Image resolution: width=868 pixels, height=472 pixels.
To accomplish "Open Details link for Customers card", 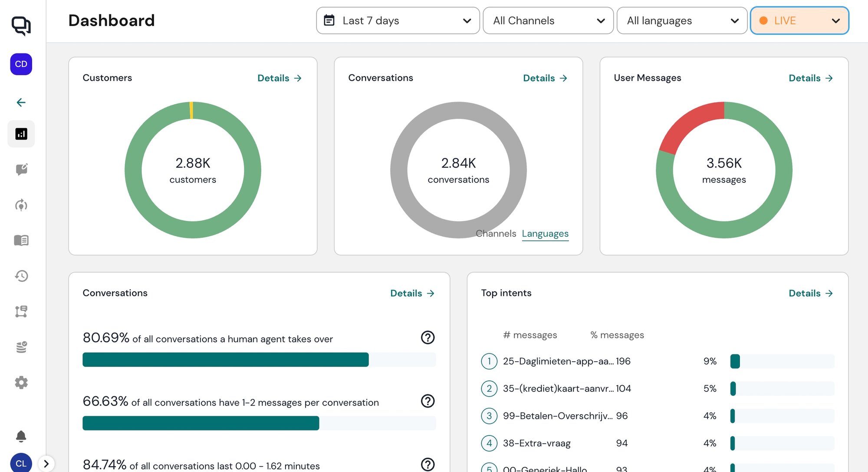I will [x=279, y=78].
